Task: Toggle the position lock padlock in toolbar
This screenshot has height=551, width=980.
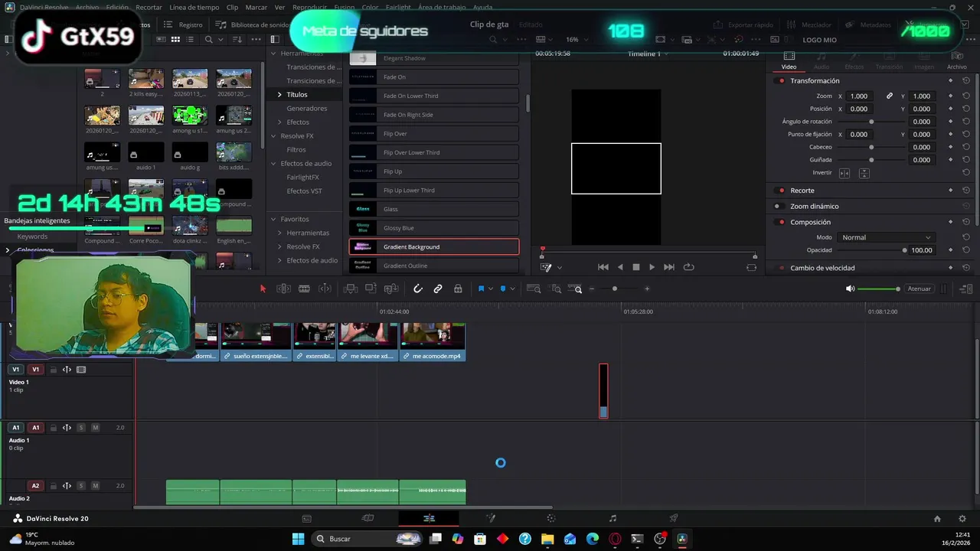Action: click(x=458, y=289)
